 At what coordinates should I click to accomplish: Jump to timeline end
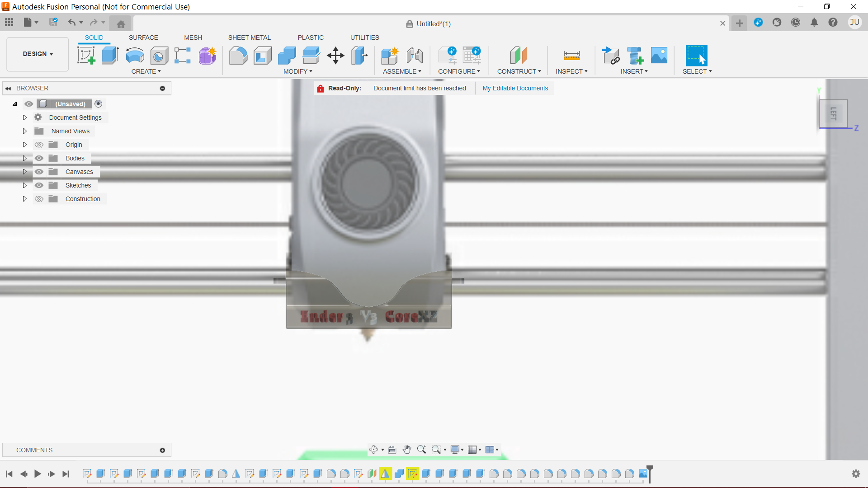(x=66, y=474)
